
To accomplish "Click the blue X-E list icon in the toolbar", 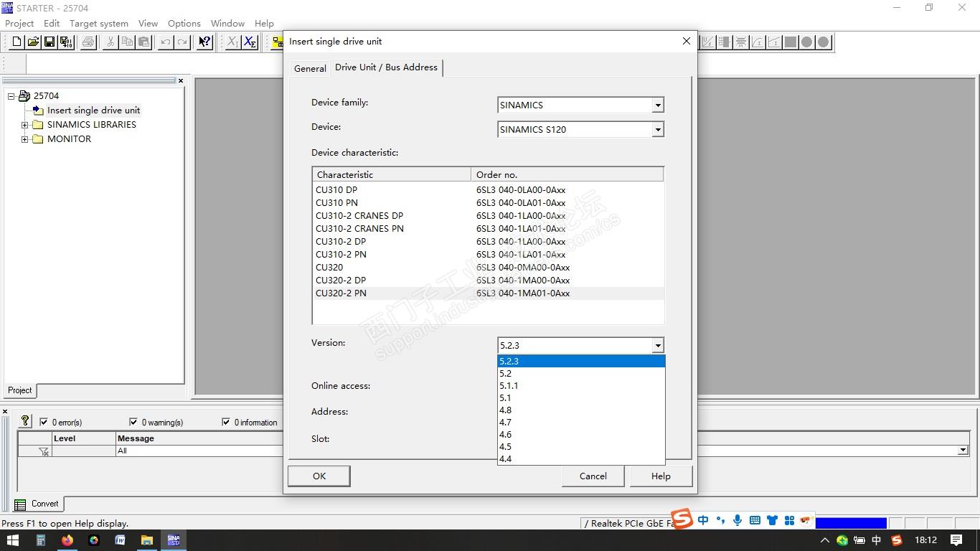I will tap(249, 42).
